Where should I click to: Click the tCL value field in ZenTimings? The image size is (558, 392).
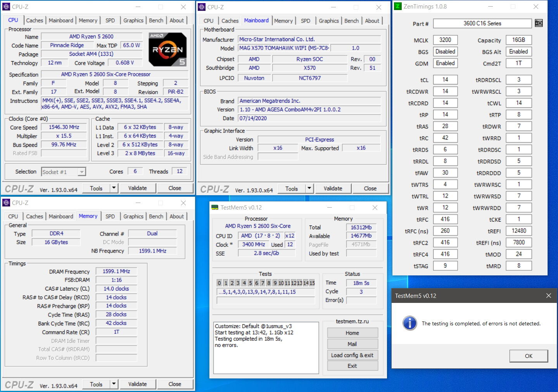[445, 80]
